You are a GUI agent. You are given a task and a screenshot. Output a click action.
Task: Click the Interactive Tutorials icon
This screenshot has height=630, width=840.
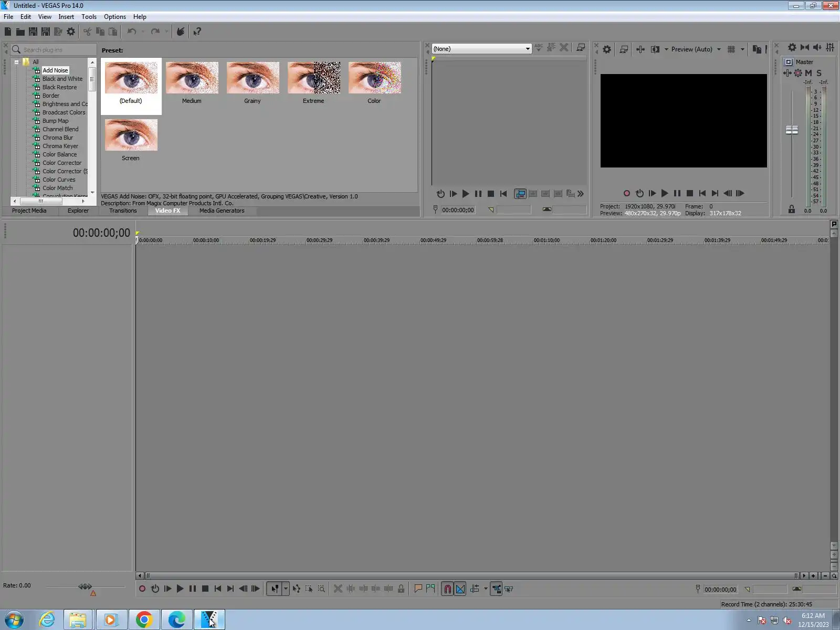[180, 31]
